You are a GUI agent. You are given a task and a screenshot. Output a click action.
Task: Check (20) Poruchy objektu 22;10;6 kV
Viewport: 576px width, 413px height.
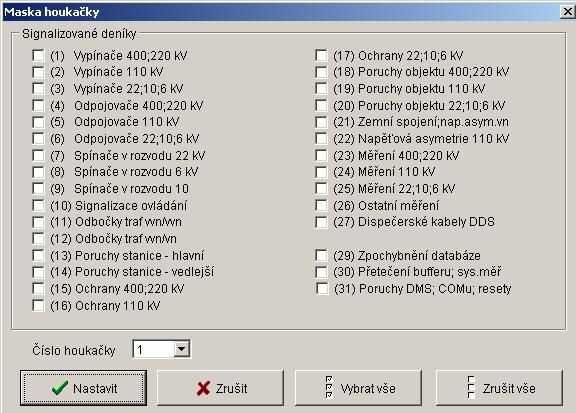(321, 105)
